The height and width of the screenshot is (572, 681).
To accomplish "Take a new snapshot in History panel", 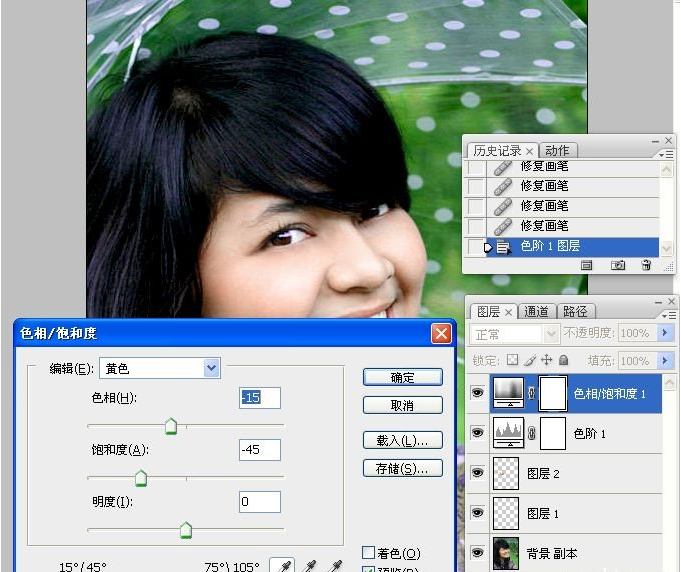I will pos(618,265).
